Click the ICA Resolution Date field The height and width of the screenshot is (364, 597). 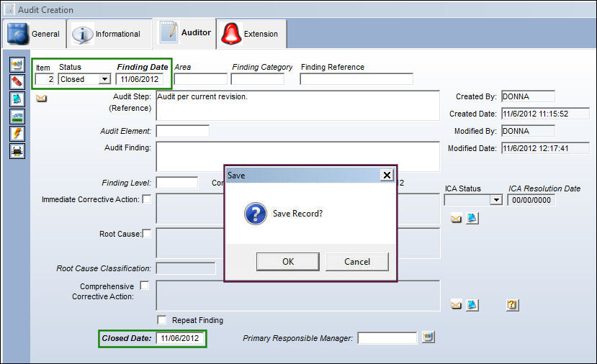531,200
